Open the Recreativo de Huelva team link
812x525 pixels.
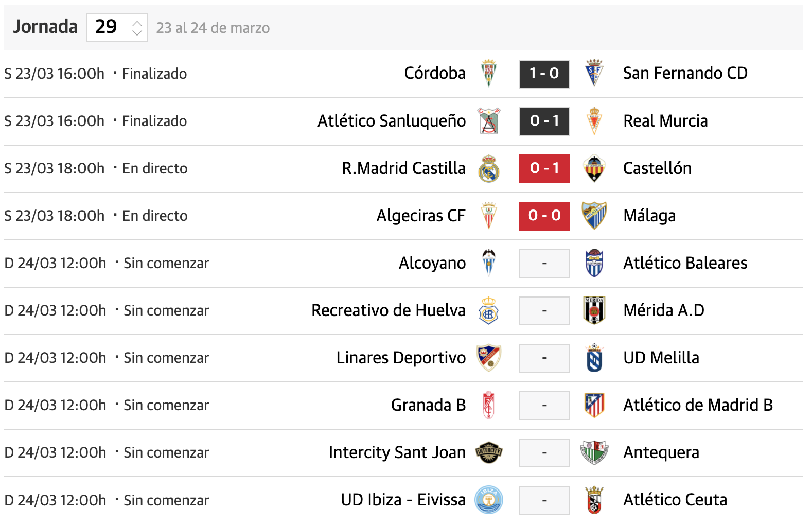pyautogui.click(x=389, y=310)
